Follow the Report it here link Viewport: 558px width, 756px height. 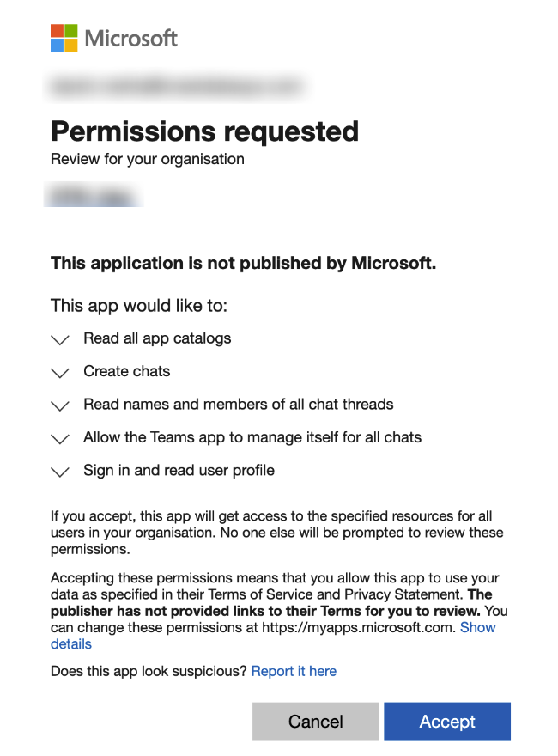click(x=294, y=671)
